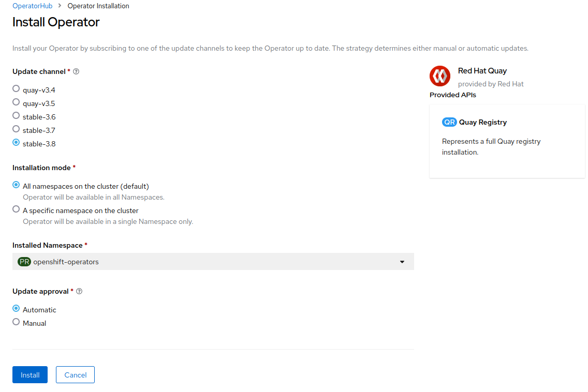
Task: Pick the stable-3.7 update channel
Action: click(16, 129)
